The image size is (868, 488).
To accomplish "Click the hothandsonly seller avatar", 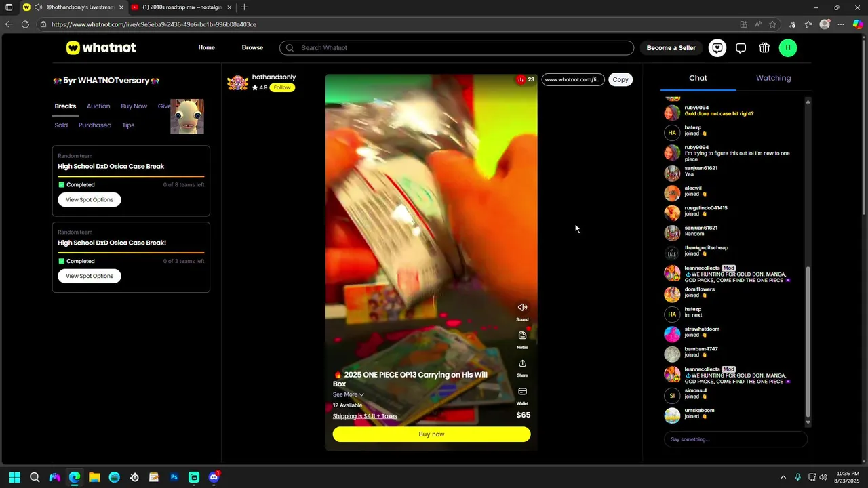I will [237, 83].
